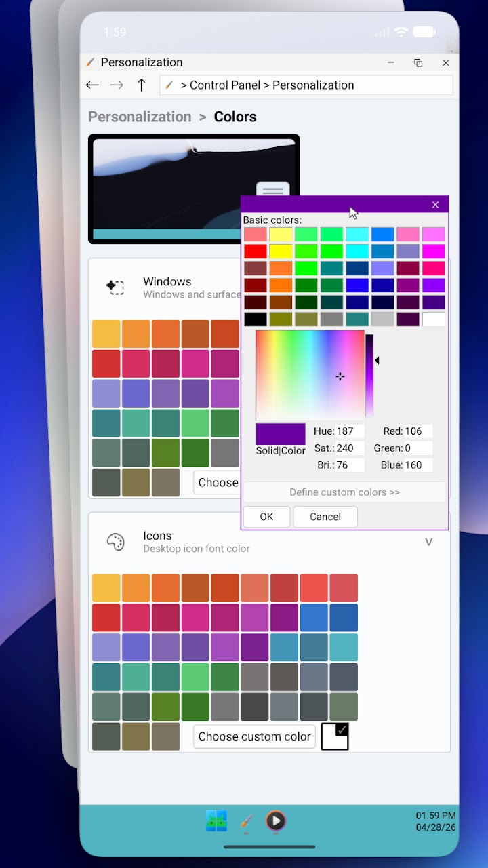Select the pure red swatch in Basic colors
Image resolution: width=488 pixels, height=868 pixels.
tap(256, 252)
